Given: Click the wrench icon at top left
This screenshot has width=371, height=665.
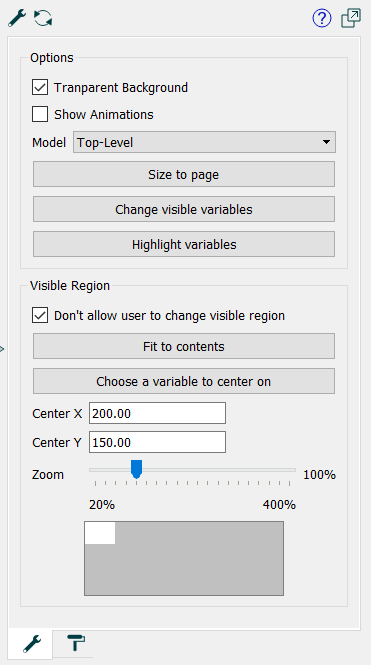Looking at the screenshot, I should (x=17, y=18).
